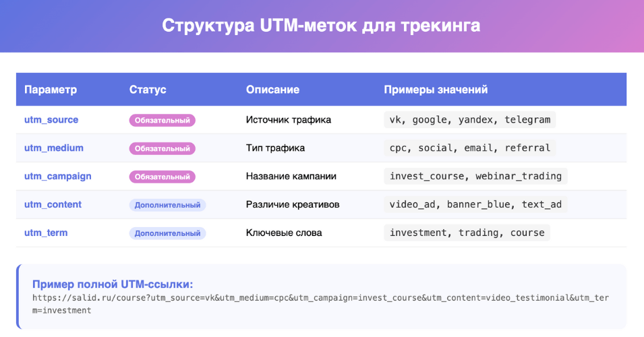Click the Обязательный badge in utm_medium row
Image resolution: width=644 pixels, height=337 pixels.
(x=162, y=148)
